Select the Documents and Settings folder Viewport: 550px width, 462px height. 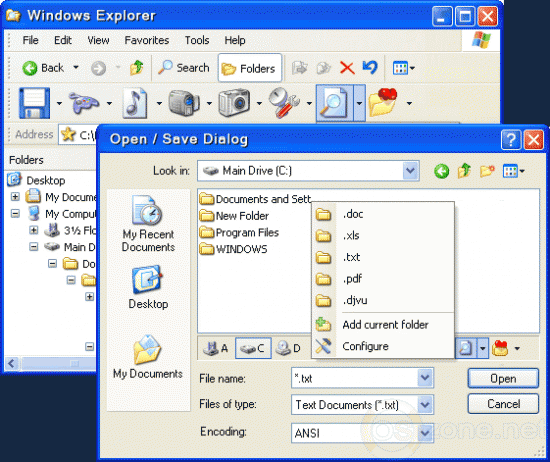pyautogui.click(x=255, y=199)
